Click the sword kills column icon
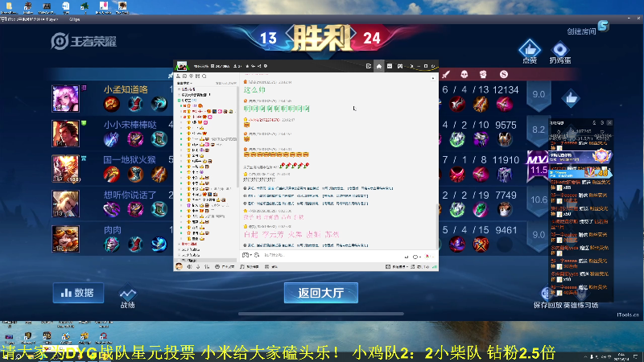644x362 pixels. pos(445,74)
